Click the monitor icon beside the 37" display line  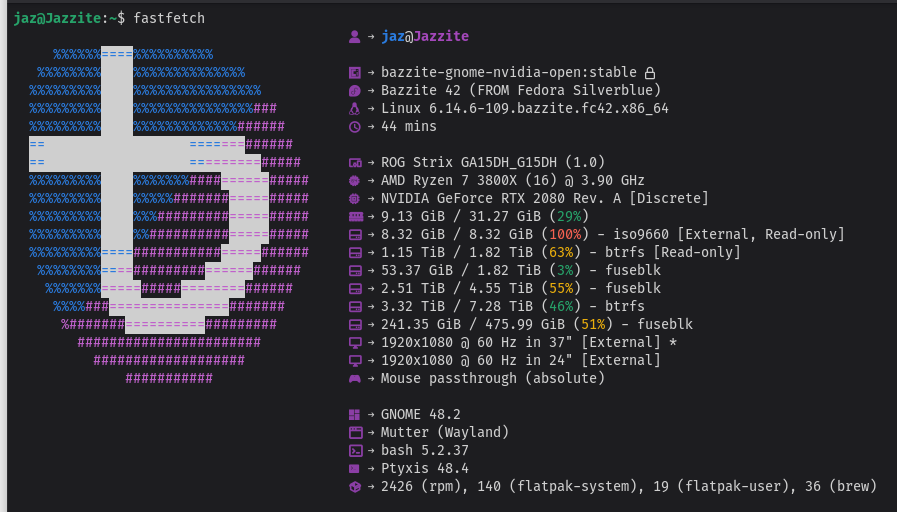tap(355, 343)
